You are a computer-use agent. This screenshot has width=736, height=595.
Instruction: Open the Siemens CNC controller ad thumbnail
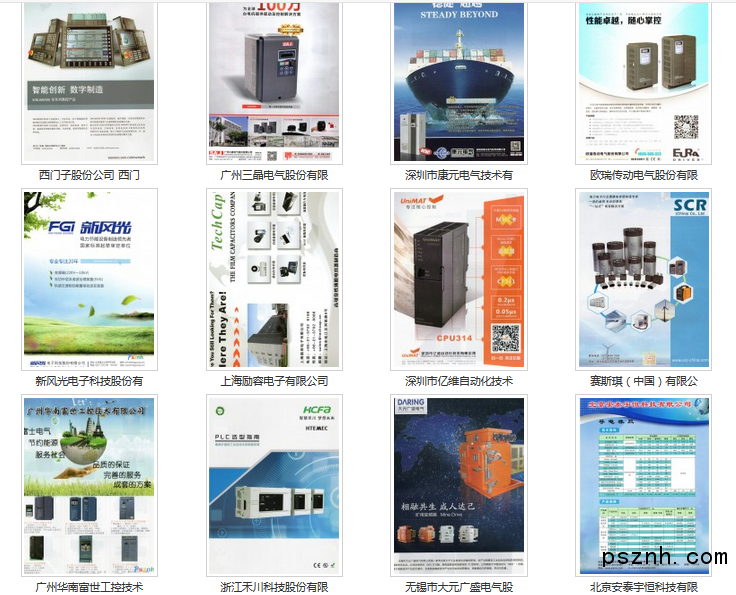point(89,82)
